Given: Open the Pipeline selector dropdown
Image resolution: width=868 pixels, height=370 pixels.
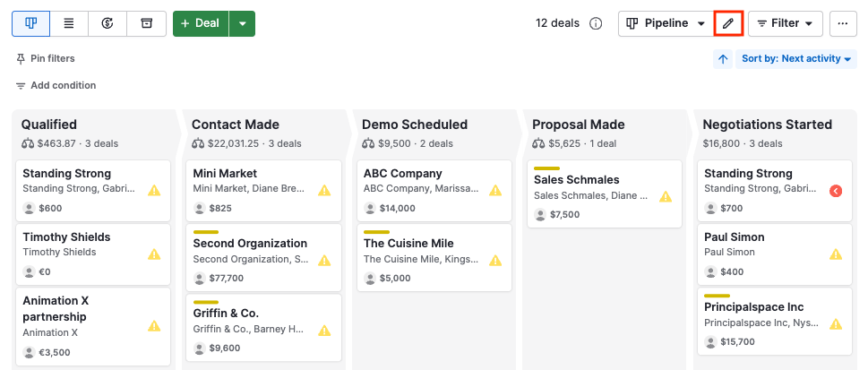Looking at the screenshot, I should (x=665, y=23).
